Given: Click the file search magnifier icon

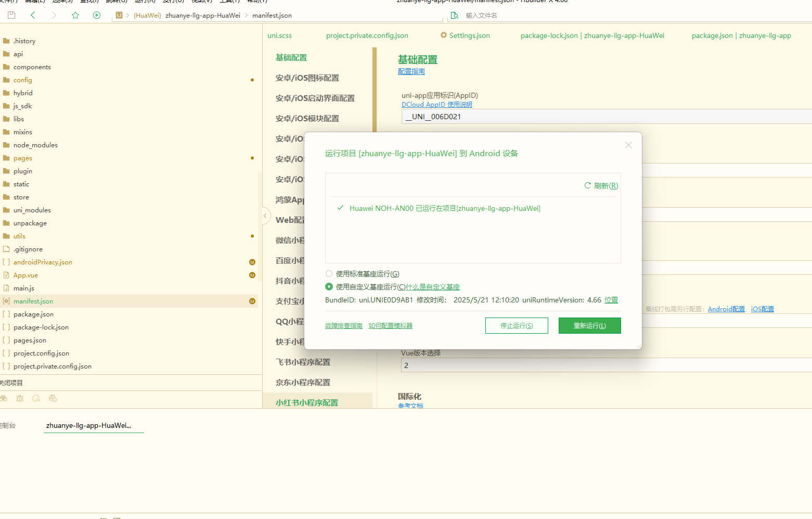Looking at the screenshot, I should point(455,15).
